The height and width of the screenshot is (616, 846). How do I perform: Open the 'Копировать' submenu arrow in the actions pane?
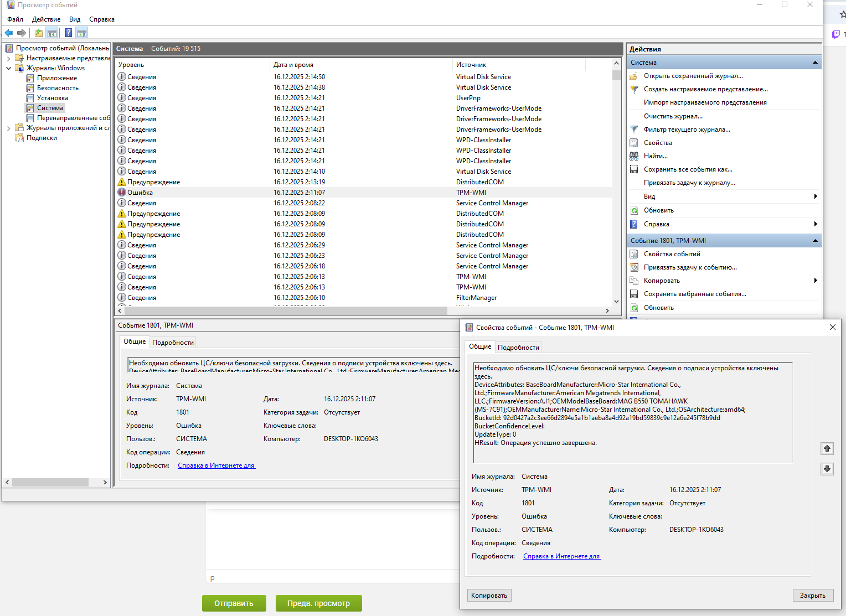pyautogui.click(x=816, y=281)
